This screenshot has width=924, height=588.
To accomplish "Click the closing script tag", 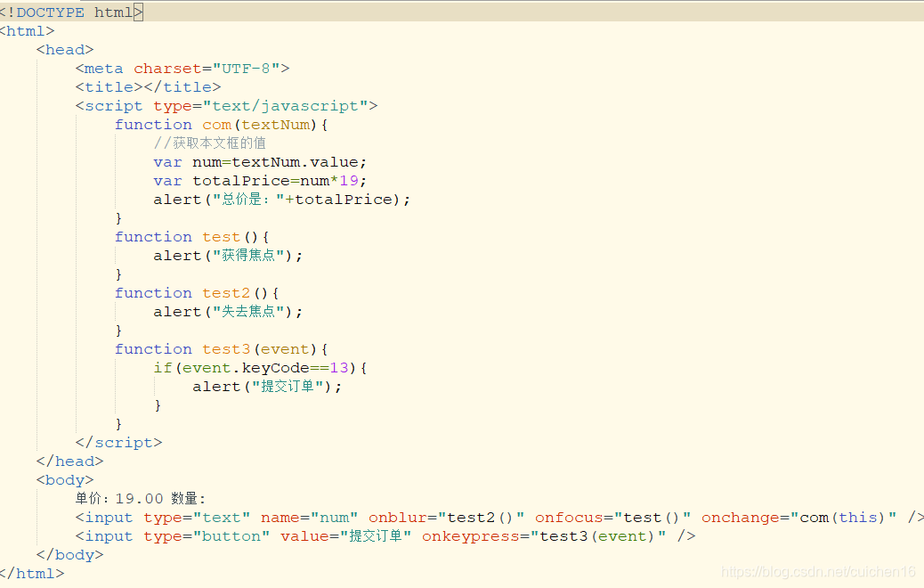I will [x=119, y=443].
